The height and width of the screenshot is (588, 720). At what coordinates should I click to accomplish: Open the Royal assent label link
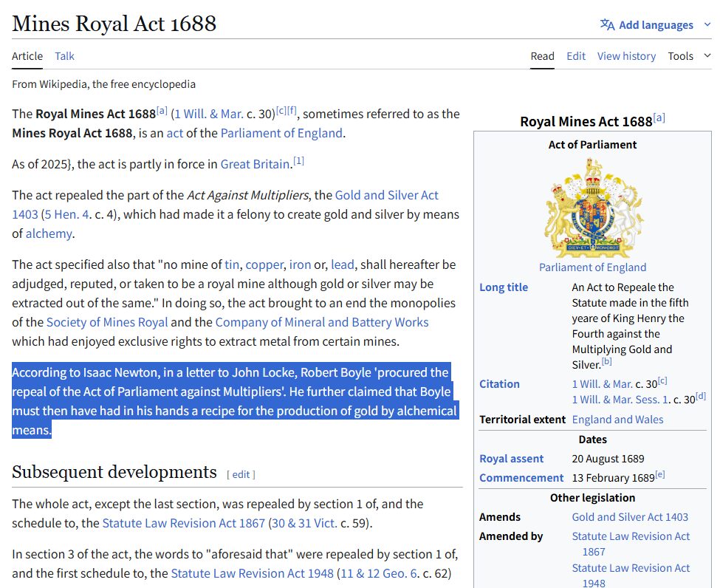pyautogui.click(x=511, y=459)
